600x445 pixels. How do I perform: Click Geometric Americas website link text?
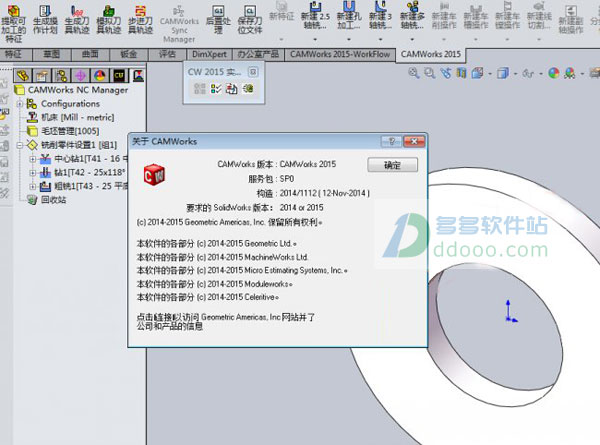[225, 321]
